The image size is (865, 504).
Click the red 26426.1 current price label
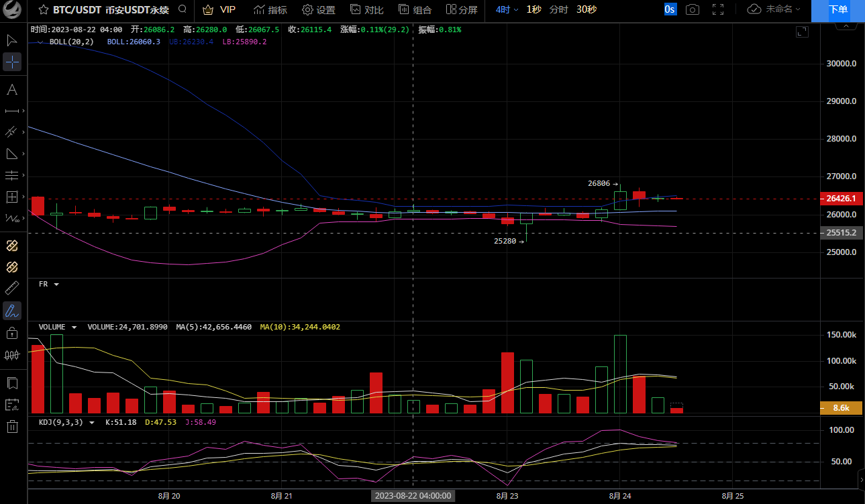coord(841,199)
